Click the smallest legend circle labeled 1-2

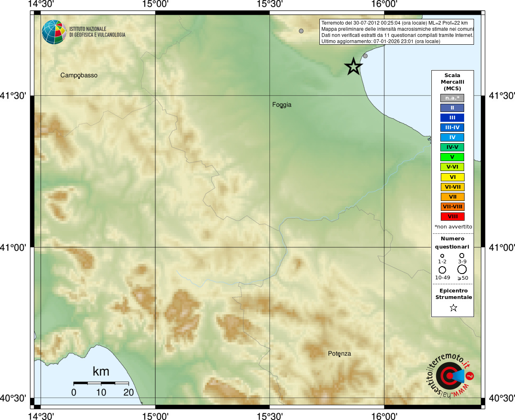tap(442, 256)
